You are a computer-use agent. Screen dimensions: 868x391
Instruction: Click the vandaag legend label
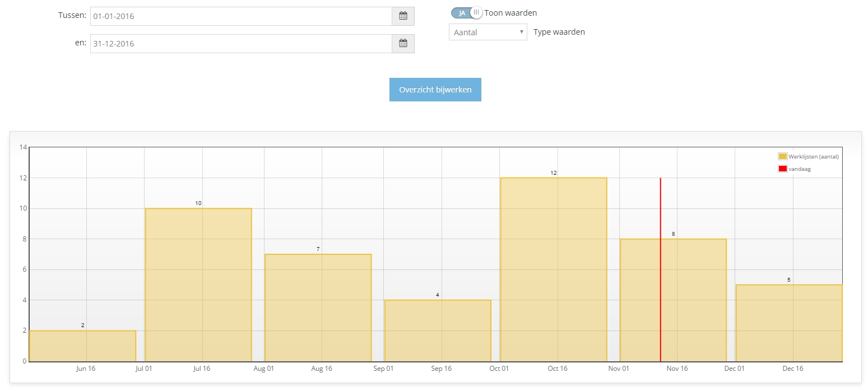click(800, 169)
